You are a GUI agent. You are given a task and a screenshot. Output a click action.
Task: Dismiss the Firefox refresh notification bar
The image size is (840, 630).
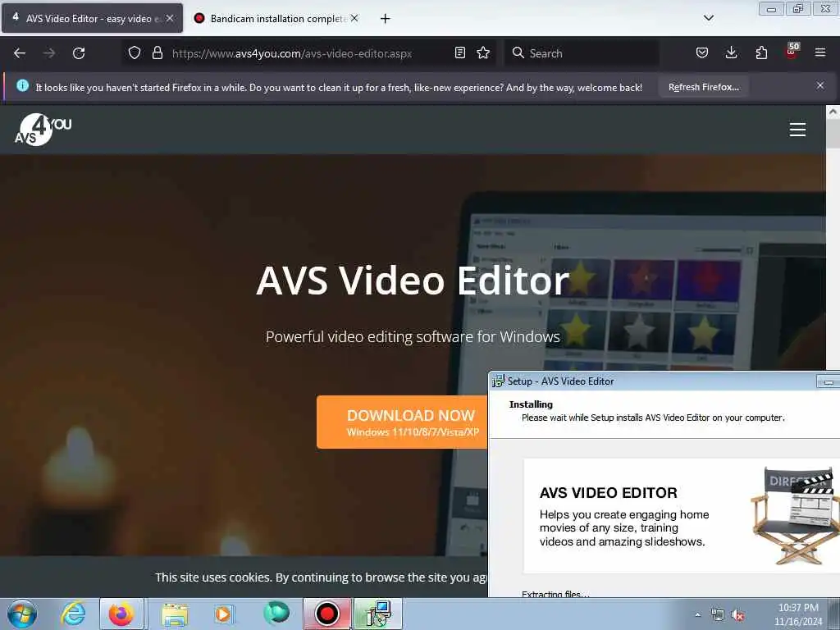820,85
